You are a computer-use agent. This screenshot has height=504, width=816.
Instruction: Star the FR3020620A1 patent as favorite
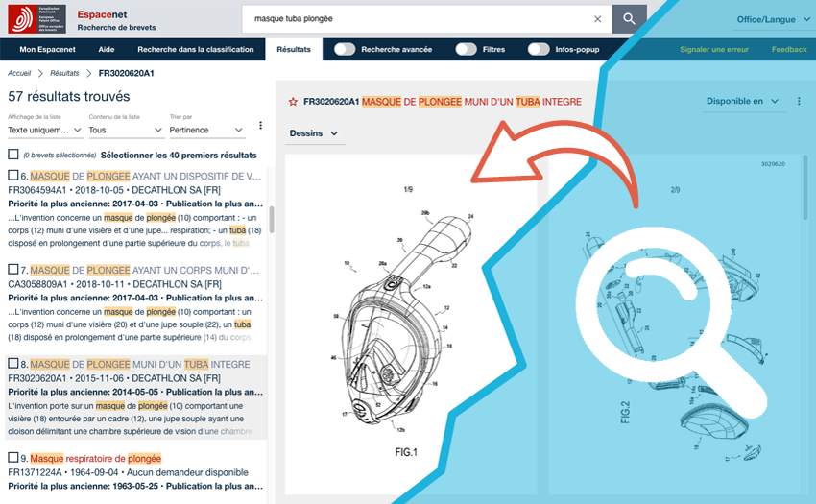(293, 102)
